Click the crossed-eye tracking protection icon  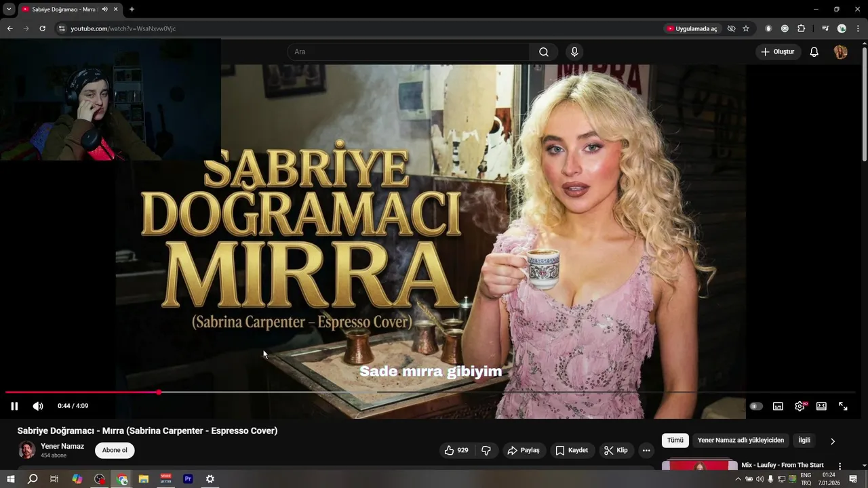(731, 28)
